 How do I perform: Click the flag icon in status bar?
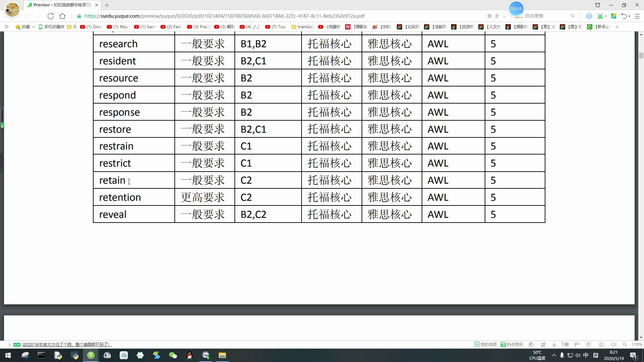(577, 344)
